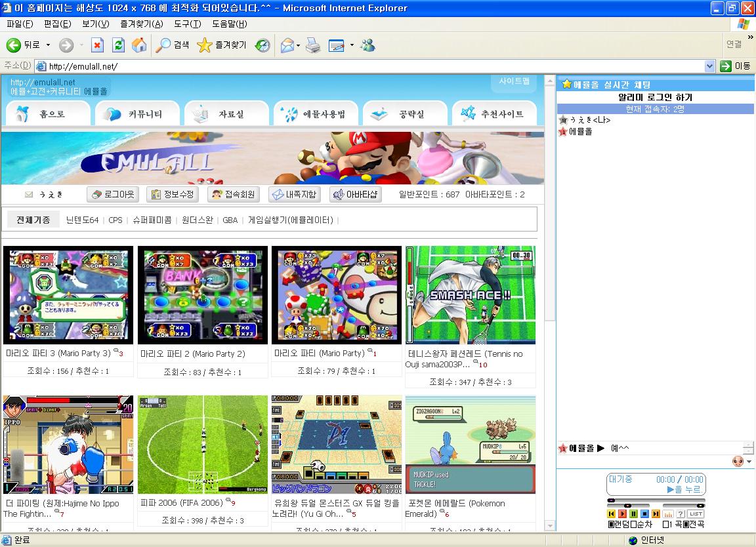The height and width of the screenshot is (547, 756).
Task: Open the 즐겨찾기(A) menu
Action: click(141, 24)
